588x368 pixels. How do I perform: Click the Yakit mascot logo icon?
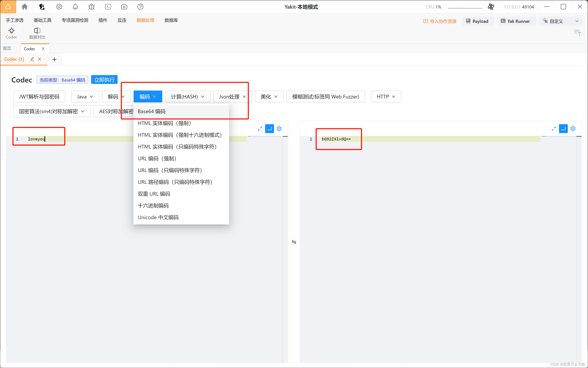42,7
